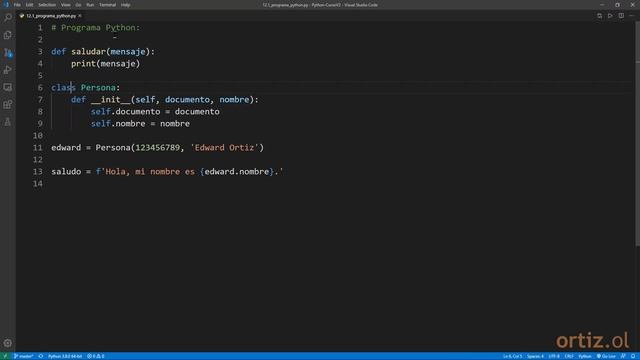This screenshot has height=360, width=640.
Task: Run Python file with play icon
Action: (610, 16)
